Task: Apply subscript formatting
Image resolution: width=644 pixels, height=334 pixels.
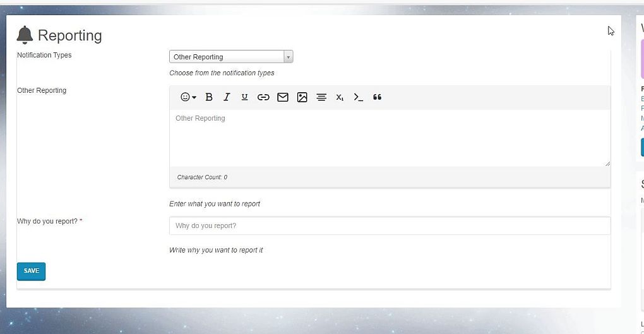Action: [x=340, y=97]
